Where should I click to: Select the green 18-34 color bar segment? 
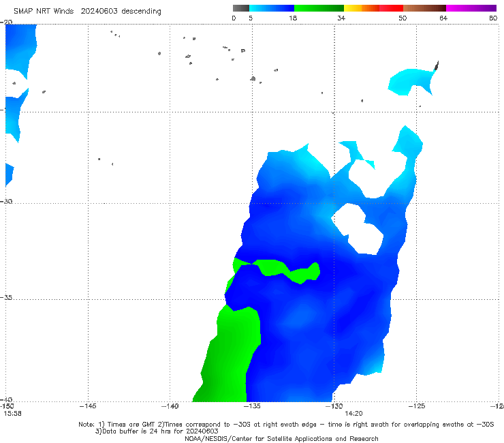(x=319, y=8)
